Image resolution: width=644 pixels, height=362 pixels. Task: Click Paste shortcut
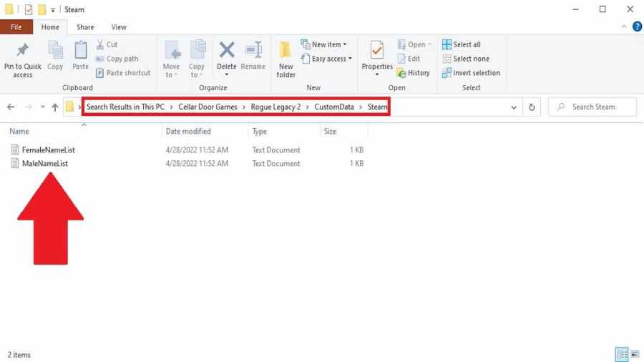point(123,73)
